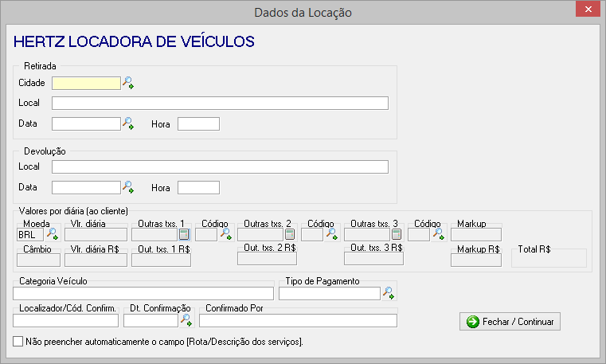Click the Fechar / Continuar button
The height and width of the screenshot is (364, 606).
tap(510, 322)
